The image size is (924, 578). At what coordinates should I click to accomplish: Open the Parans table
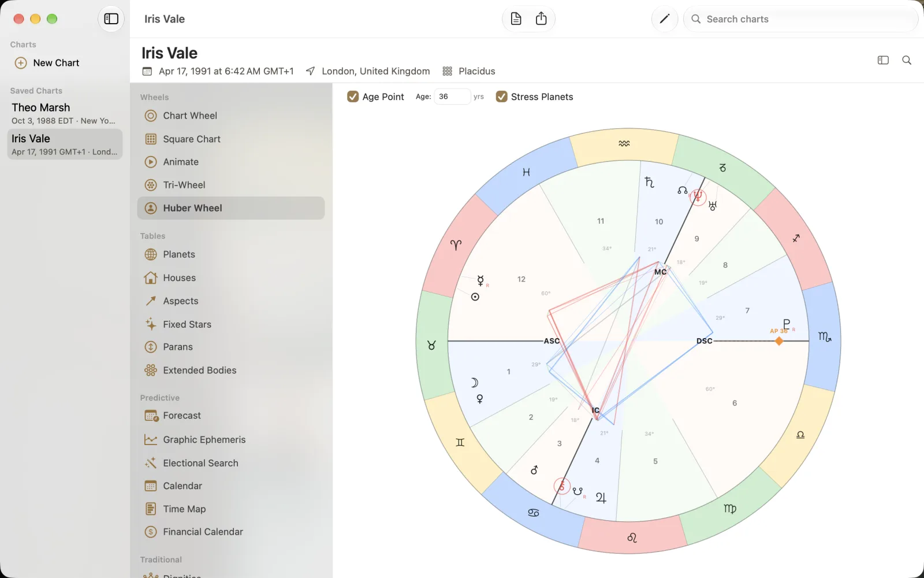coord(231,347)
